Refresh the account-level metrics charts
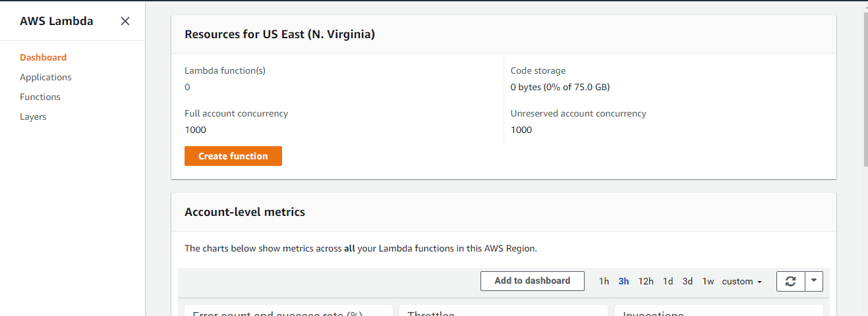The width and height of the screenshot is (868, 316). coord(791,281)
